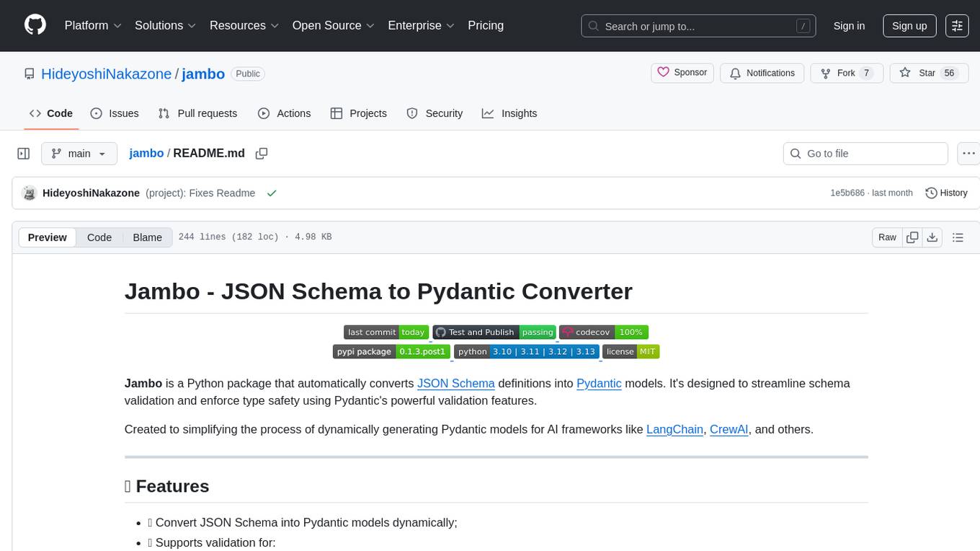
Task: Open the Pydantic link
Action: point(599,383)
